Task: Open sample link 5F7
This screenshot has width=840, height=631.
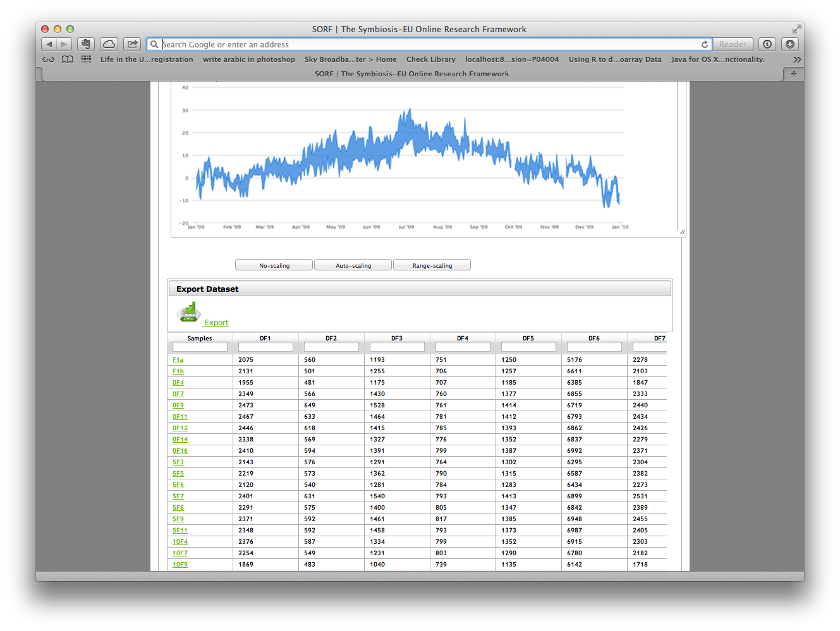Action: [x=178, y=496]
